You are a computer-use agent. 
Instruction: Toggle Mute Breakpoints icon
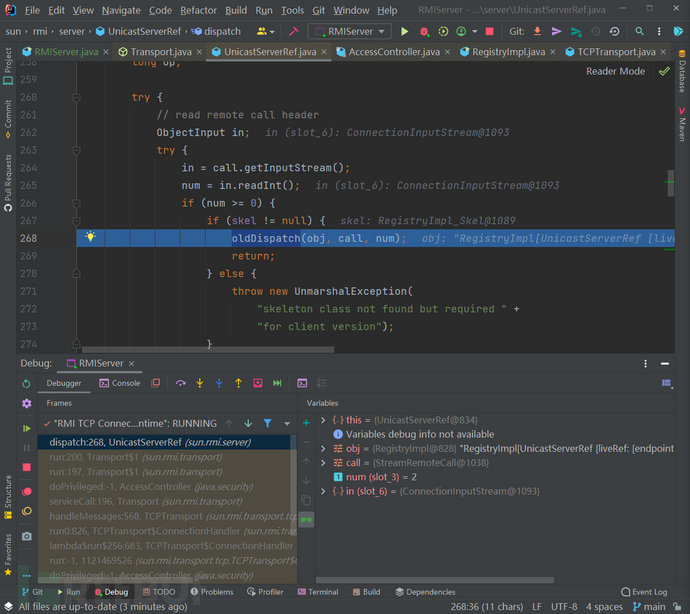(27, 511)
